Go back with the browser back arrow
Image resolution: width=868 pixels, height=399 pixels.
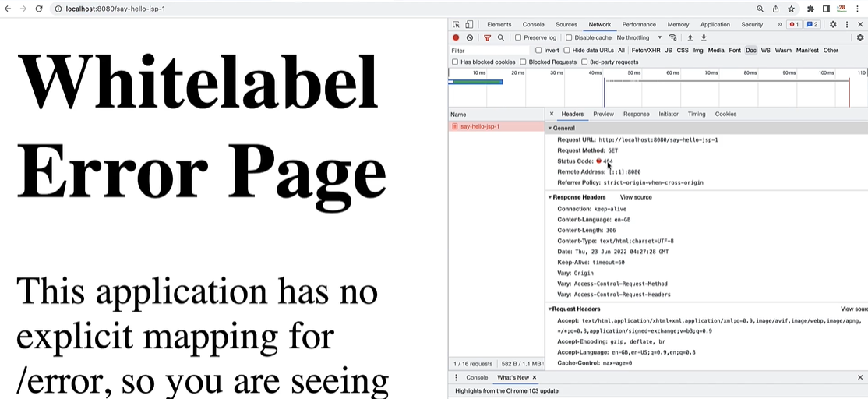click(x=8, y=9)
